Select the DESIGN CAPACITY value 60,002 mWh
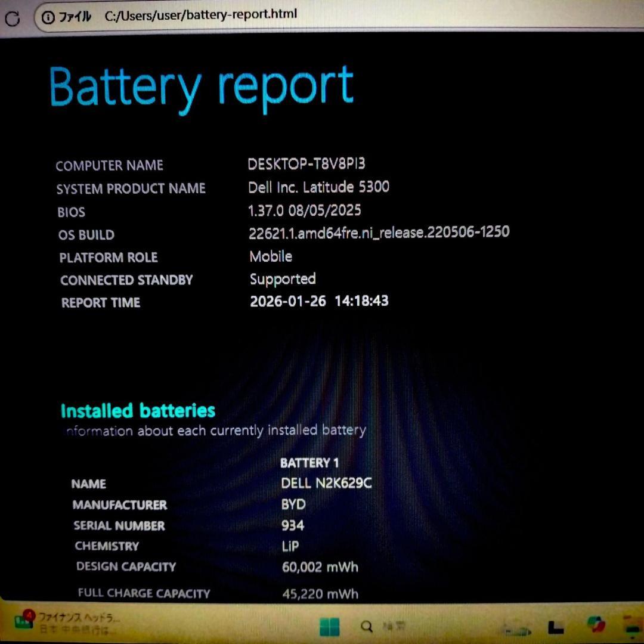 coord(320,567)
